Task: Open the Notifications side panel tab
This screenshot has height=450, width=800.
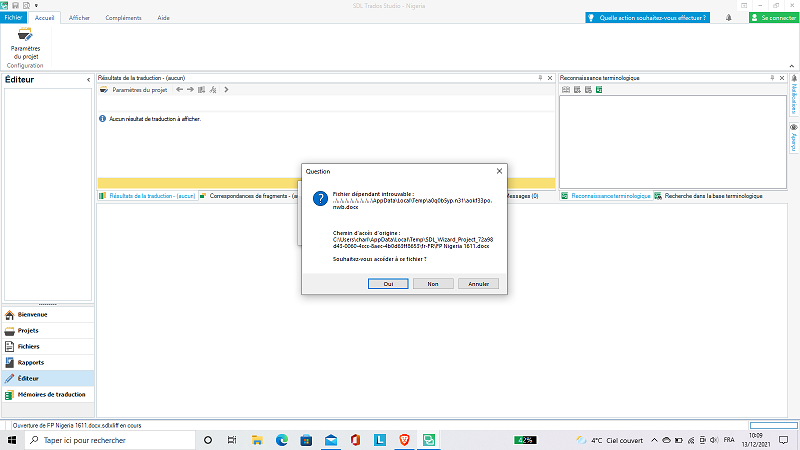Action: (794, 95)
